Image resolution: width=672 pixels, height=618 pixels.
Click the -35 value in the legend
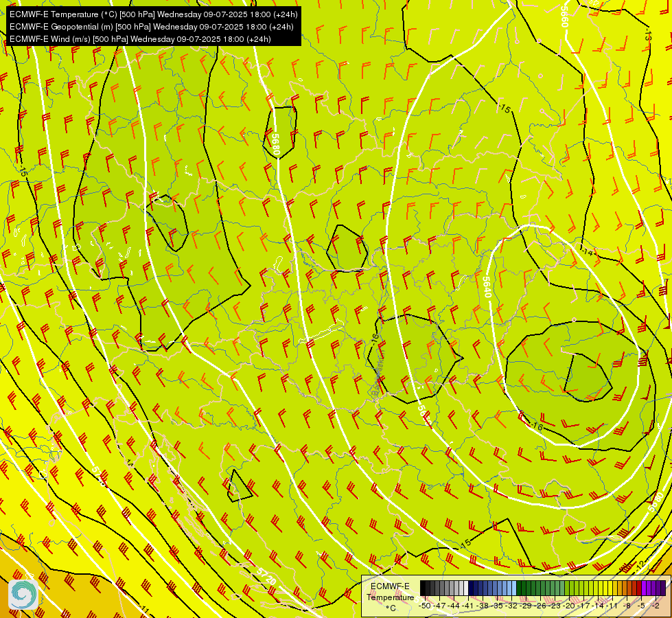tap(497, 606)
